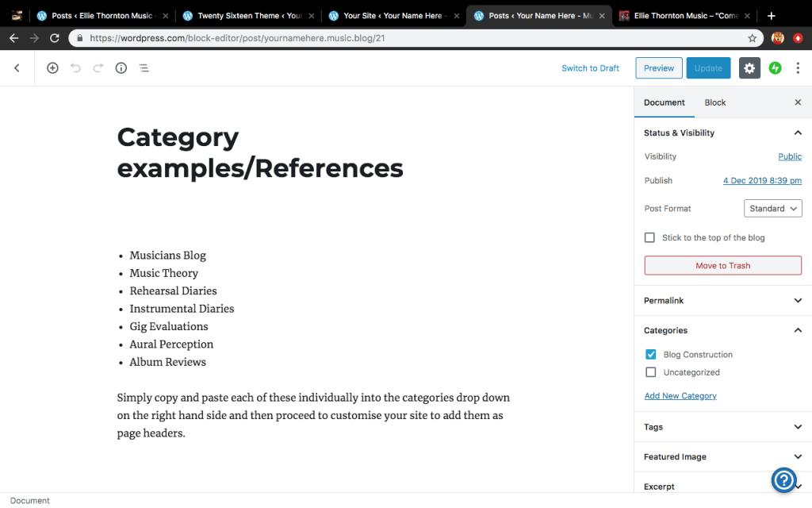Click the Add New Category link
The width and height of the screenshot is (812, 508).
coord(680,396)
